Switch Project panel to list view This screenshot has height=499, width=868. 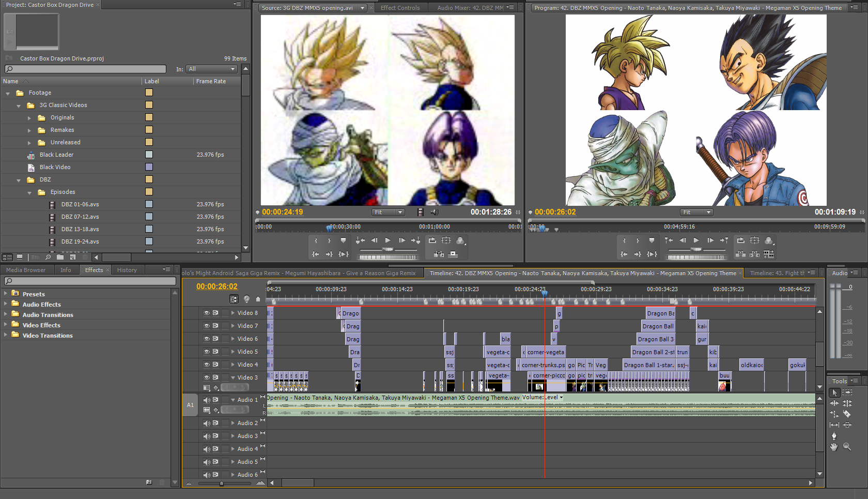(8, 257)
